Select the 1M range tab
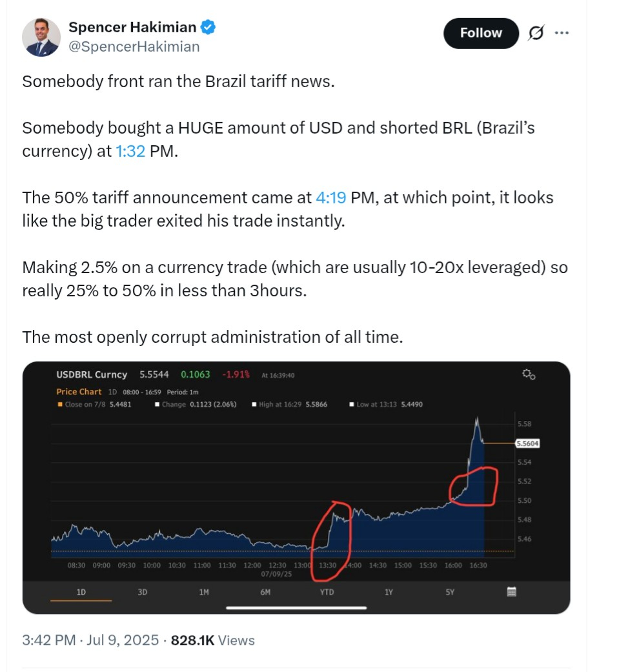Screen dimensions: 617x672 204,591
